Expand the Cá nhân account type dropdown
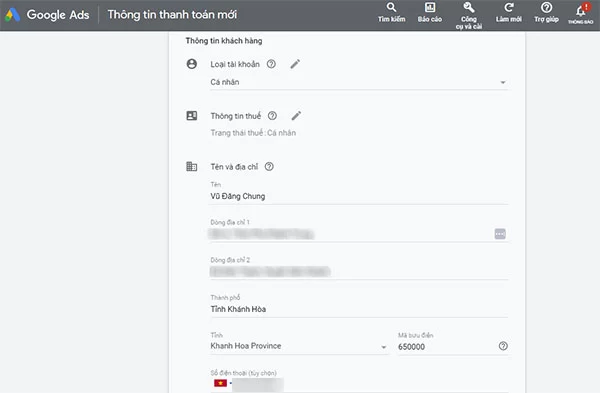The image size is (600, 393). click(x=359, y=82)
